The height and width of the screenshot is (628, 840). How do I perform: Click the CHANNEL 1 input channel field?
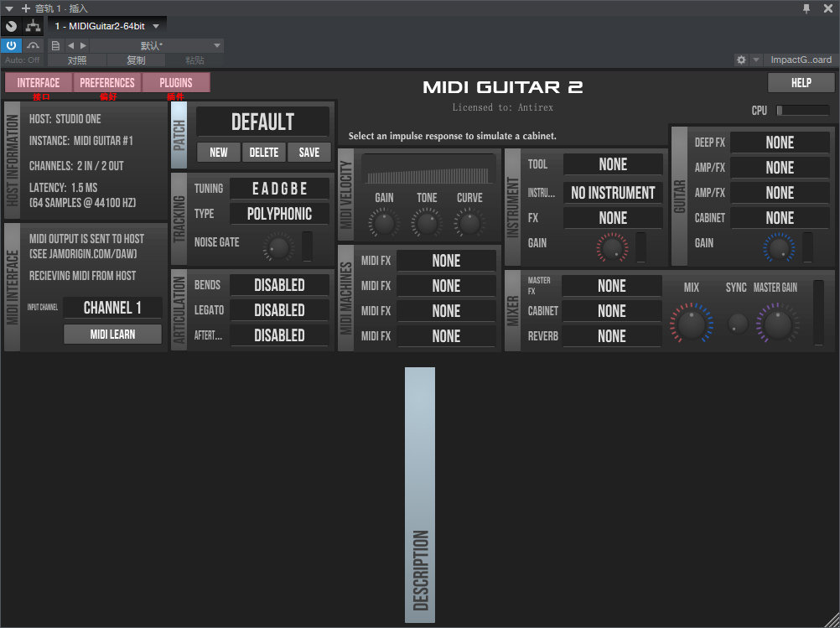[x=112, y=308]
